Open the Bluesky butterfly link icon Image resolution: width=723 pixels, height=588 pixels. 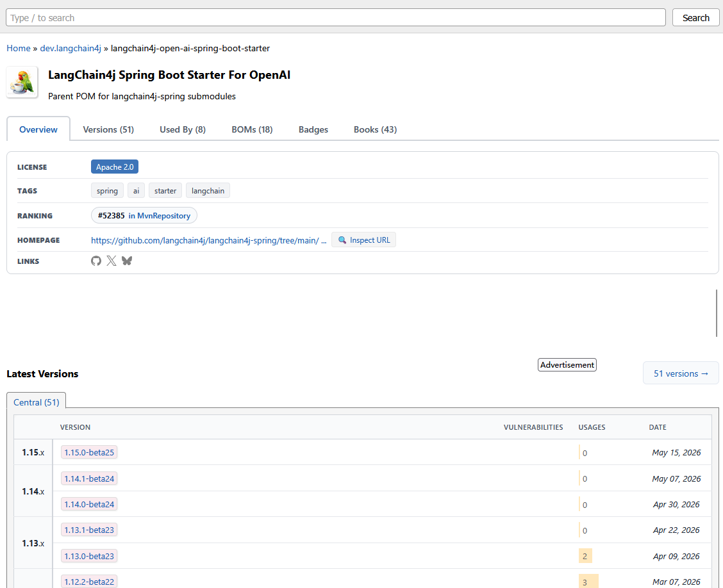pyautogui.click(x=127, y=261)
